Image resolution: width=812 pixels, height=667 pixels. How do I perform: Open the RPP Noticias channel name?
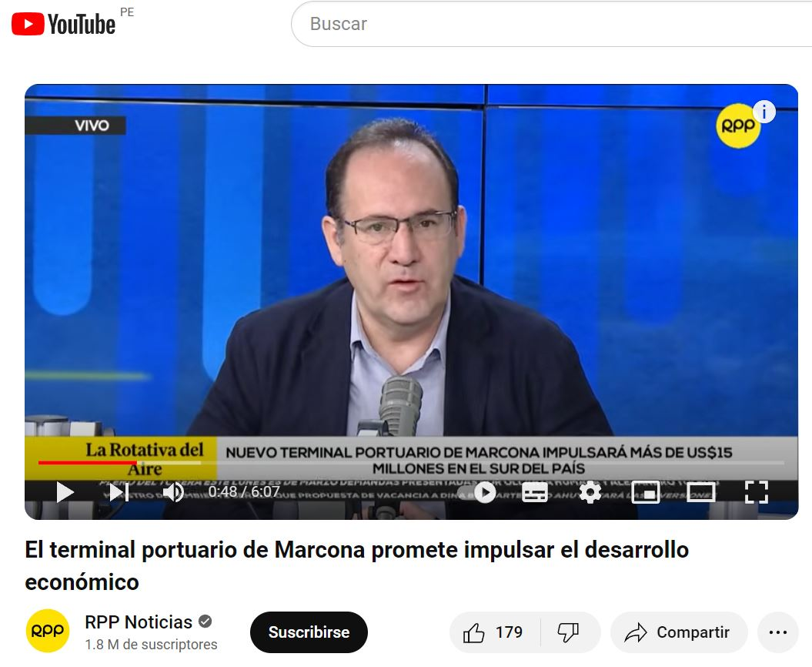(139, 622)
